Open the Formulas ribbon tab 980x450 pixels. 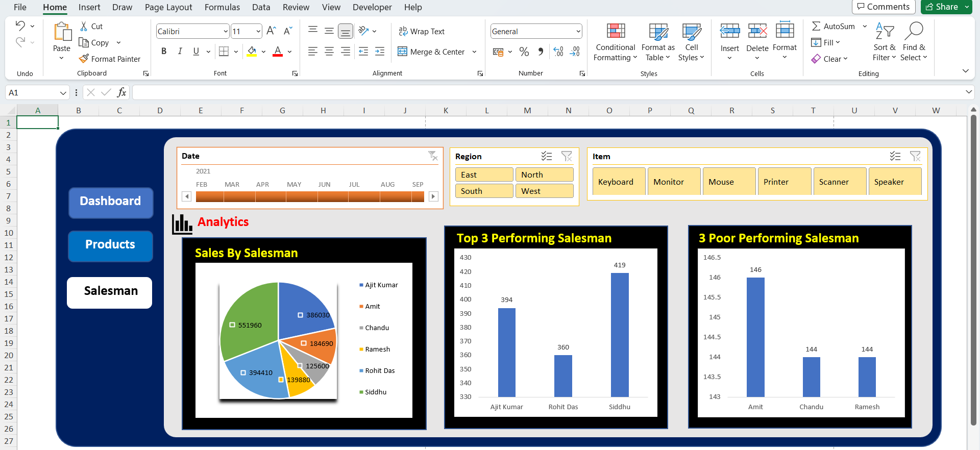click(222, 7)
